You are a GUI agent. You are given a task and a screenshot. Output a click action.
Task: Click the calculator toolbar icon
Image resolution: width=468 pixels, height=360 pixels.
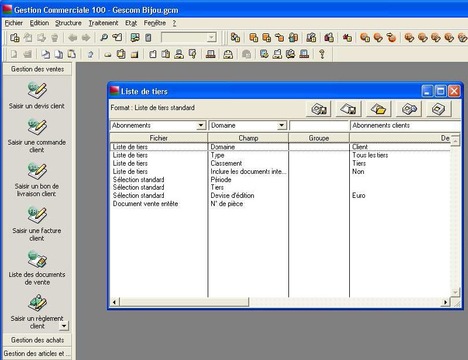pyautogui.click(x=148, y=38)
